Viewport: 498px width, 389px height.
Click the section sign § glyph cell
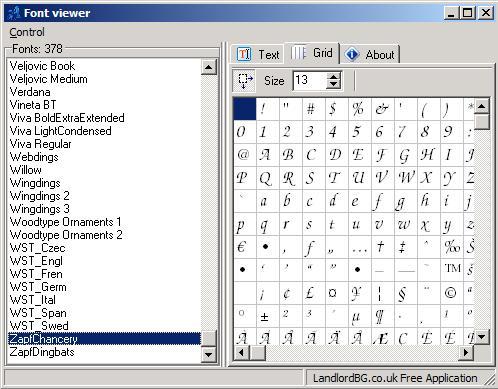point(406,293)
